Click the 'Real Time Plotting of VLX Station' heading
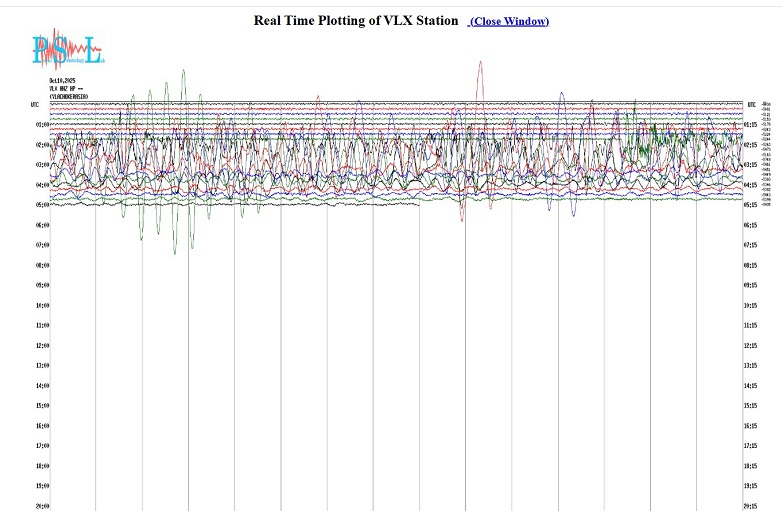Viewport: 782px width, 526px height. tap(357, 21)
